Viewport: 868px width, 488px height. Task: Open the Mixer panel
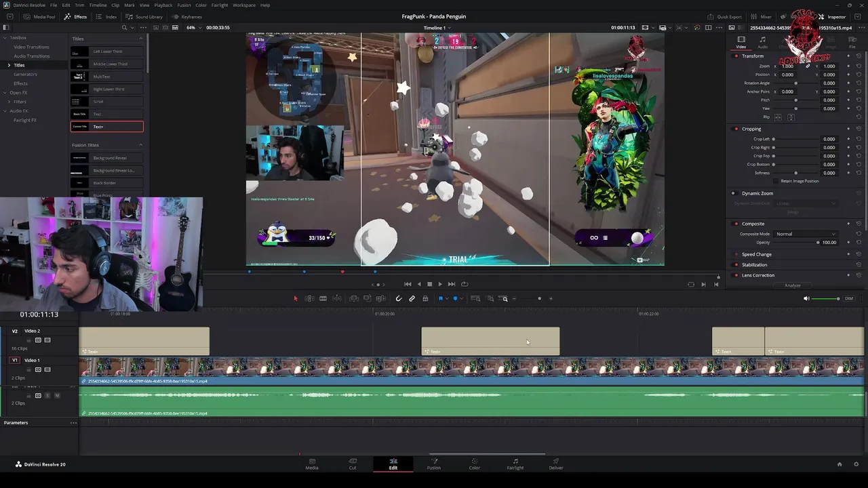click(x=762, y=16)
